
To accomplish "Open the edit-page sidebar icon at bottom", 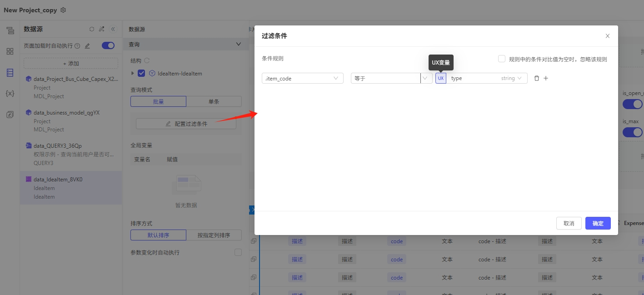I will tap(10, 115).
